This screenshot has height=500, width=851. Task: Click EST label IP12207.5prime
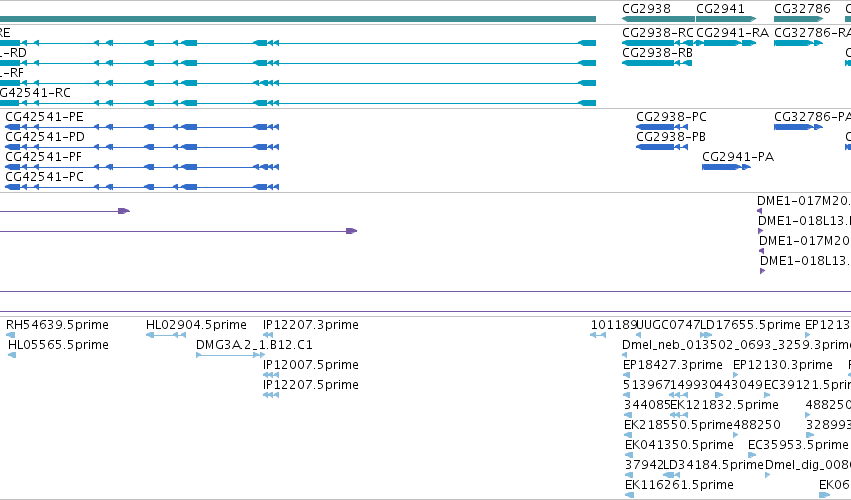(310, 385)
